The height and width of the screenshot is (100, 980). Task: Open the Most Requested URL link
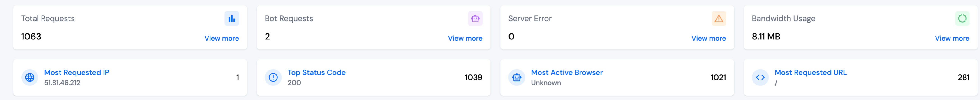click(x=810, y=72)
